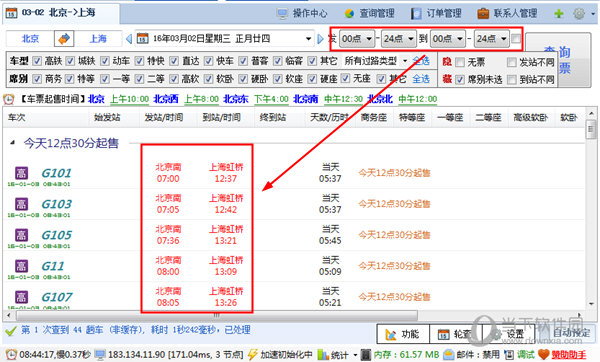Select train number G105

click(56, 235)
